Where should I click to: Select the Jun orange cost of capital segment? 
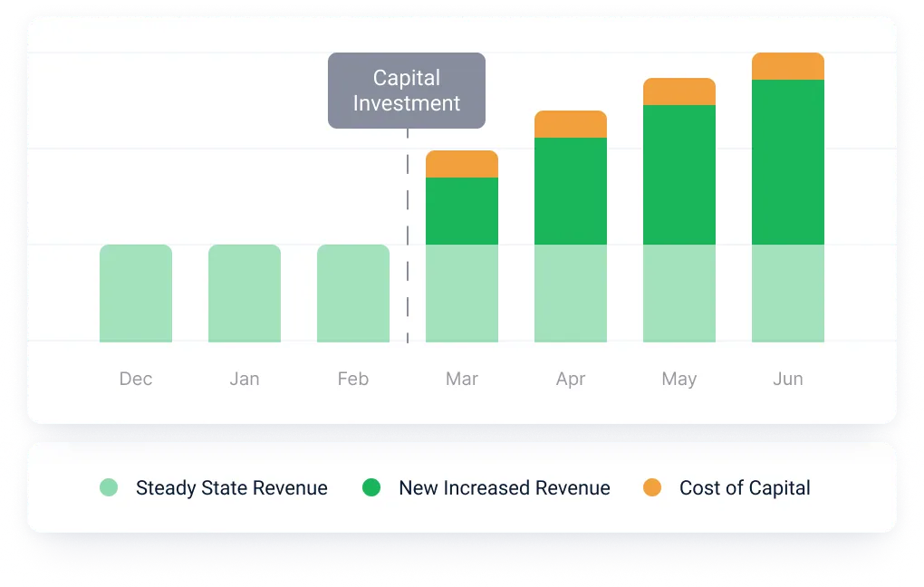pos(788,66)
